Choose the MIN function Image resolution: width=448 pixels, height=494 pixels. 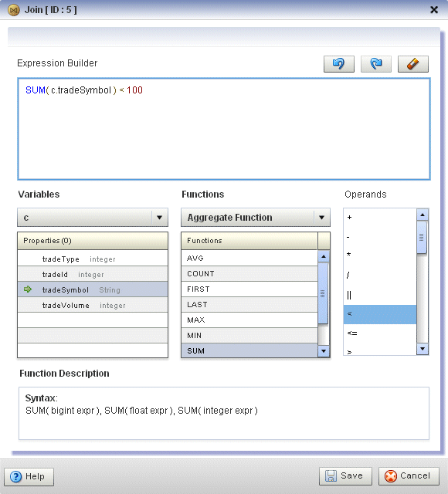pos(249,335)
